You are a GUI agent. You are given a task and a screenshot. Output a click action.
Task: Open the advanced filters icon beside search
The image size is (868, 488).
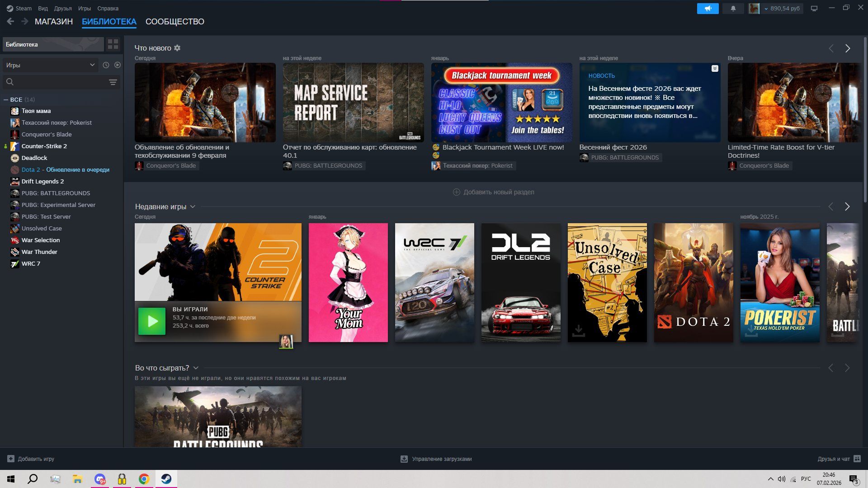click(113, 82)
